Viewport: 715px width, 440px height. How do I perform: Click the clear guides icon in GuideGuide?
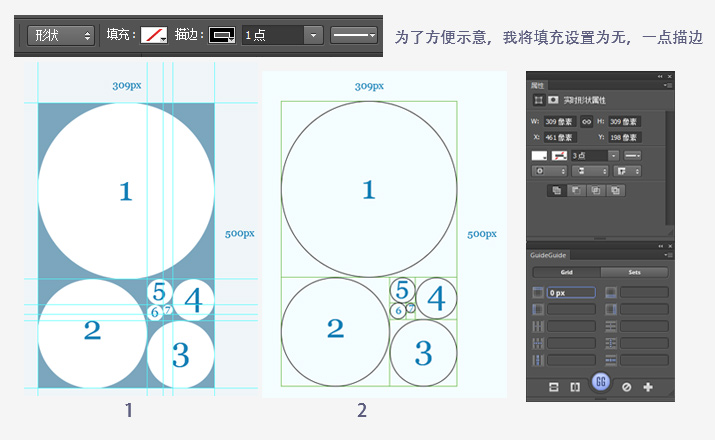coord(626,386)
